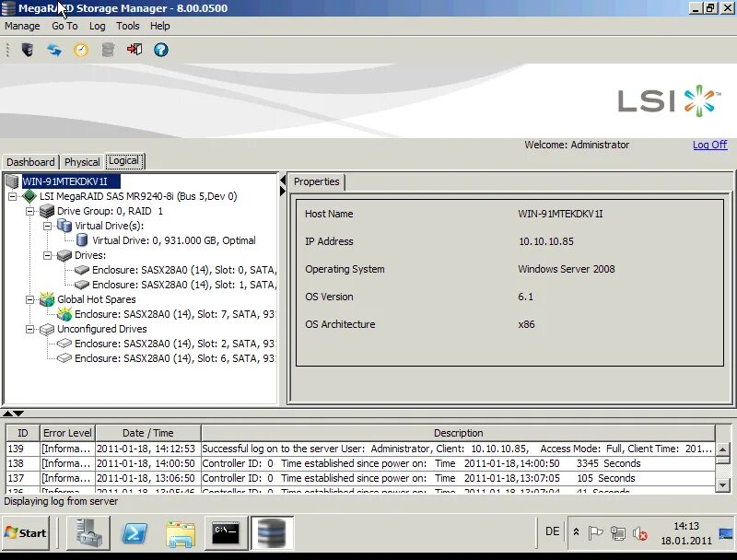Open Server Manager from the taskbar
This screenshot has width=737, height=560.
click(88, 532)
